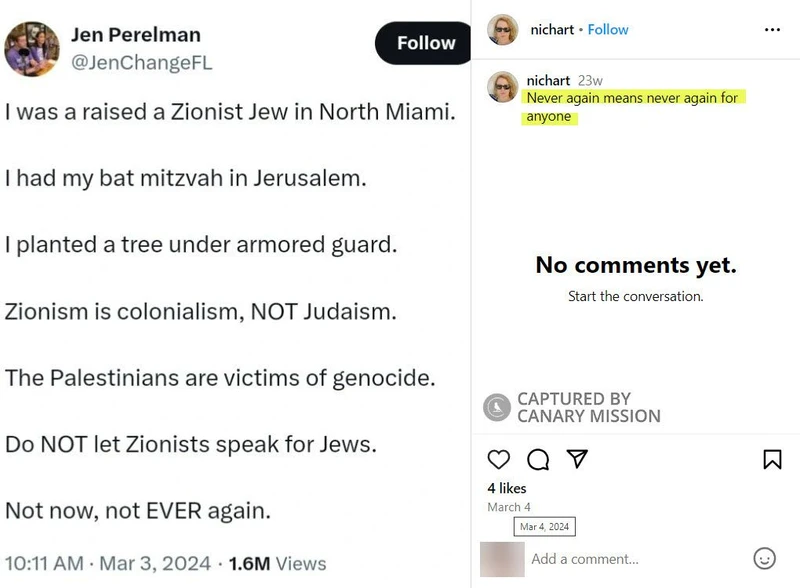Viewport: 800px width, 588px height.
Task: Click nichart's avatar beside the caption
Action: pyautogui.click(x=503, y=87)
